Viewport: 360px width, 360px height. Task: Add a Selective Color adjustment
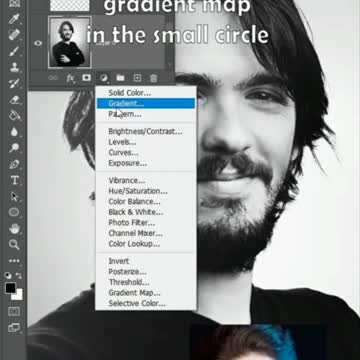point(137,304)
